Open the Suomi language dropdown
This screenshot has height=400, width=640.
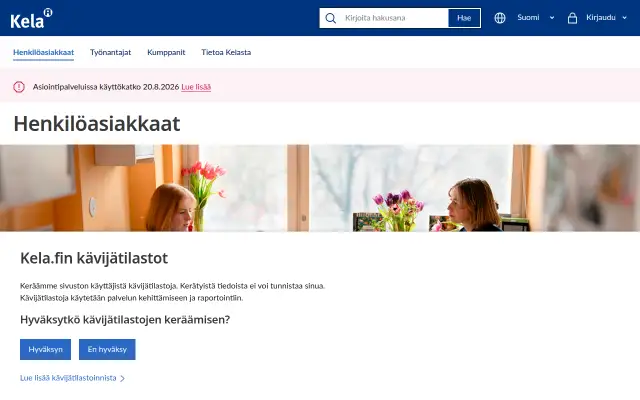pos(536,18)
